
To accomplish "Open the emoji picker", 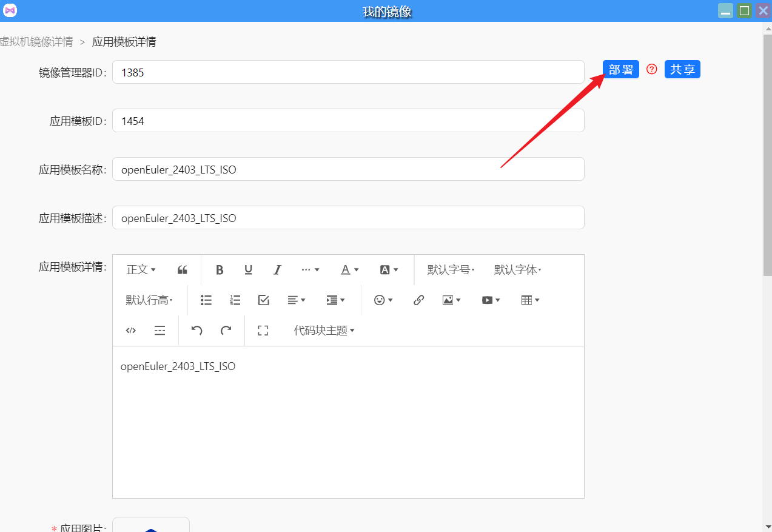I will click(x=383, y=300).
